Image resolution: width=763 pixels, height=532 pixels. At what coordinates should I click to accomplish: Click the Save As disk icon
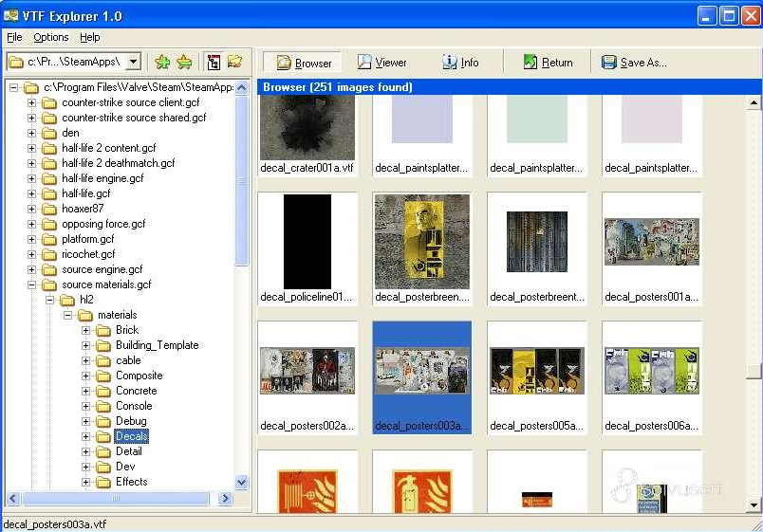click(x=608, y=63)
